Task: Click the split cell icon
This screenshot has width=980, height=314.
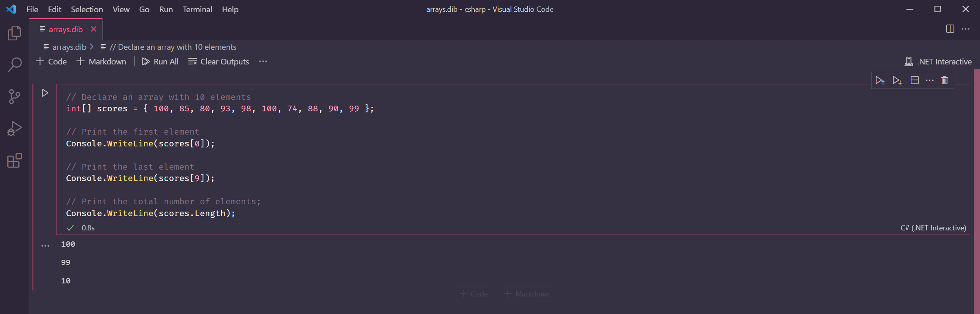Action: 914,80
